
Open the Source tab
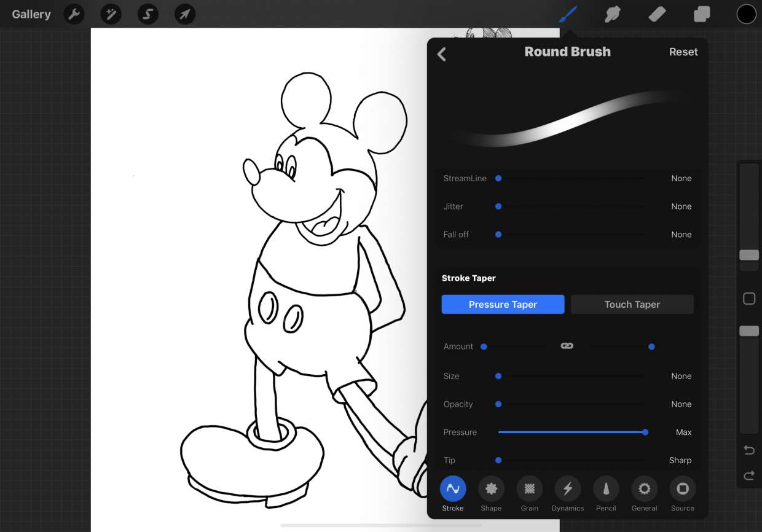682,494
